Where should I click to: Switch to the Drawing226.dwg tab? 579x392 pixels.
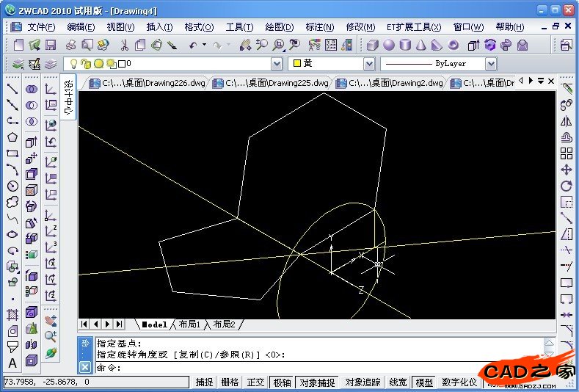pos(148,83)
